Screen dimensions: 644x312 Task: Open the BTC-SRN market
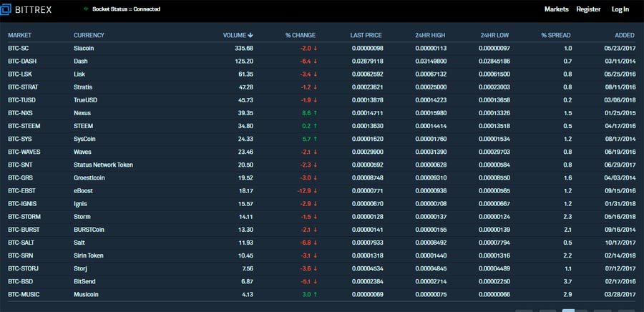click(21, 255)
